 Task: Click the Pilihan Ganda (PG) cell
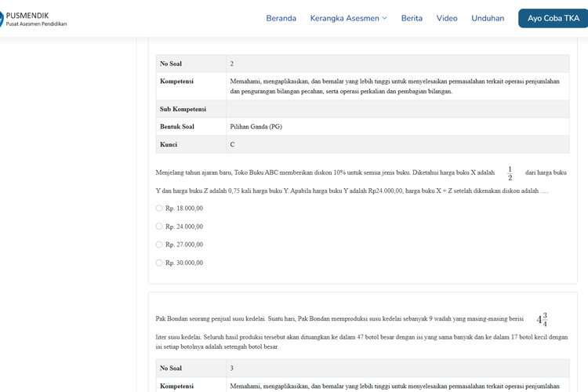[397, 126]
